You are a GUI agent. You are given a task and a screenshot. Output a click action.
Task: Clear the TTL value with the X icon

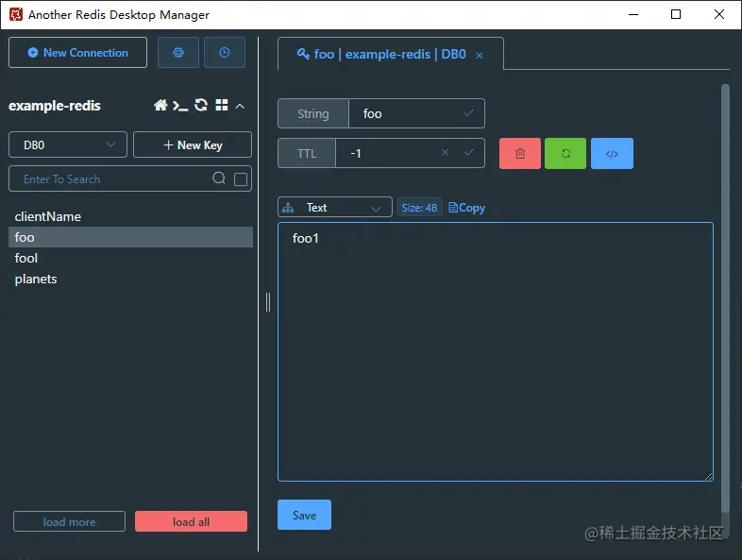coord(445,152)
